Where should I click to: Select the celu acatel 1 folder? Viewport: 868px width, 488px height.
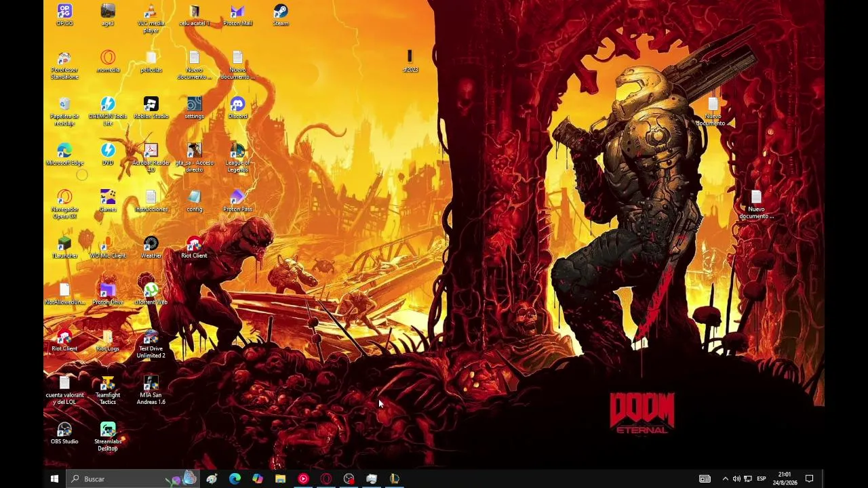194,15
